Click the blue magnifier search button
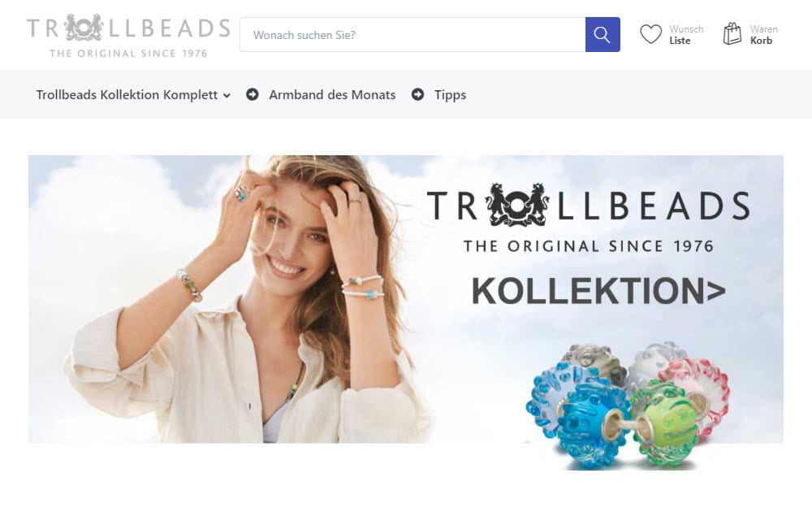 [603, 35]
